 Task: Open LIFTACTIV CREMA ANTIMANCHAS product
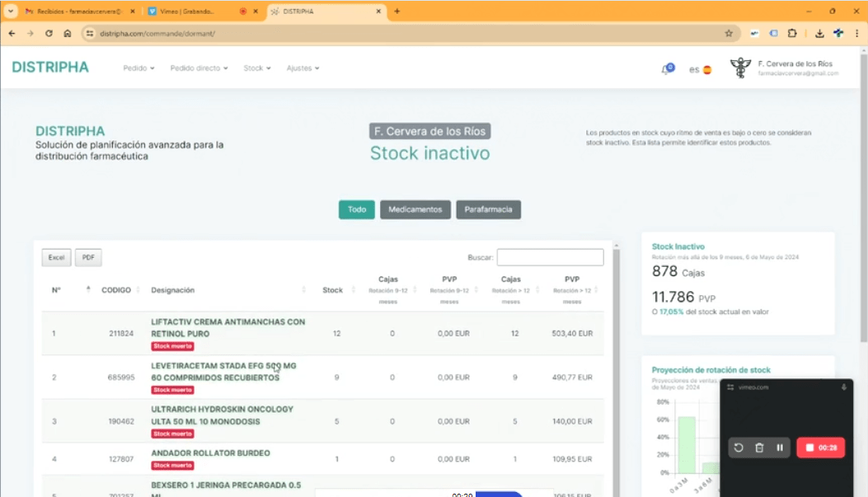pyautogui.click(x=228, y=328)
